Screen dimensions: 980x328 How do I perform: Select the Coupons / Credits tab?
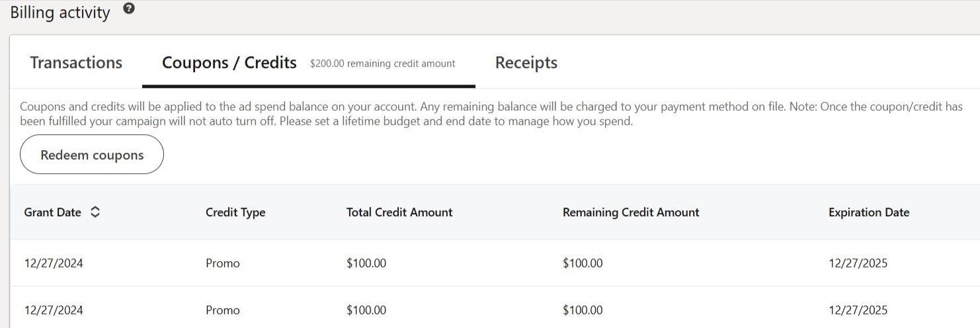pos(229,63)
